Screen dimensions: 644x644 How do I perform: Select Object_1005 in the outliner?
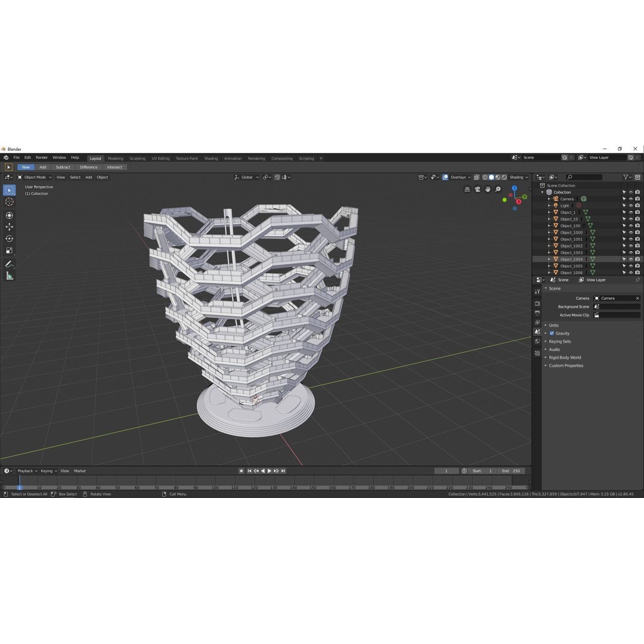(571, 266)
